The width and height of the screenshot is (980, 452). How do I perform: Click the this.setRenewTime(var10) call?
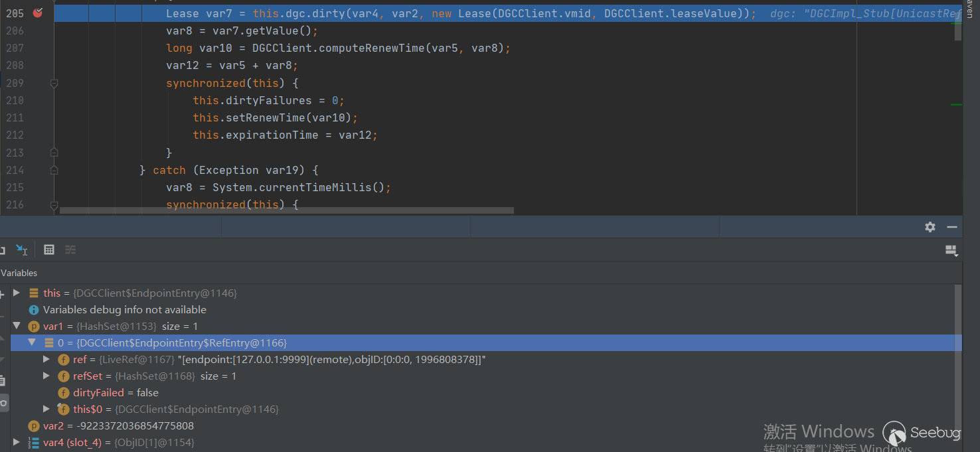click(272, 117)
